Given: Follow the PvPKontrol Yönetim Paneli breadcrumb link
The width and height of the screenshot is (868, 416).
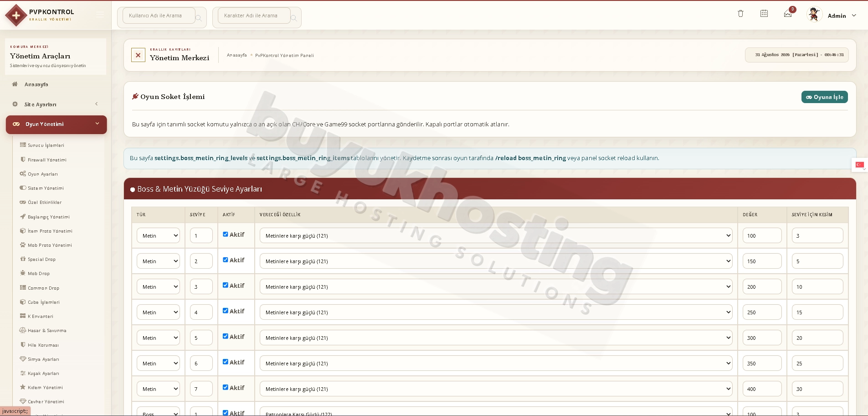Looking at the screenshot, I should (284, 55).
